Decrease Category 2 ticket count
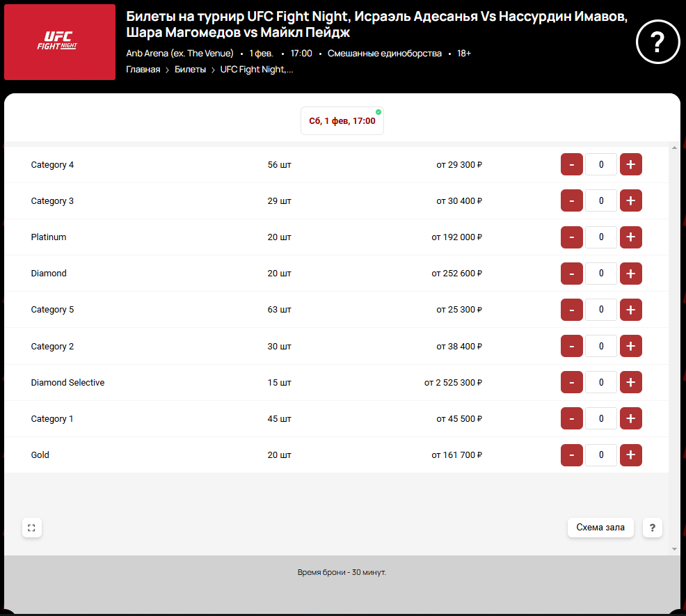686x616 pixels. click(571, 347)
